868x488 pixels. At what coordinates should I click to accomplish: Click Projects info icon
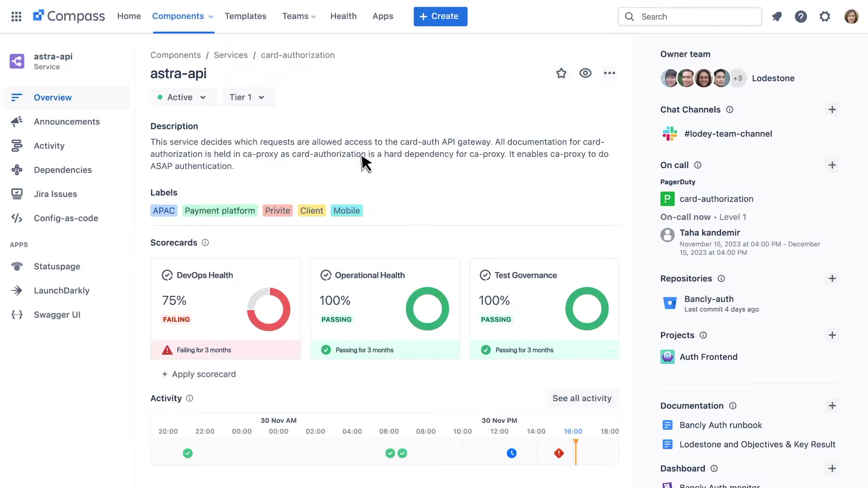703,335
